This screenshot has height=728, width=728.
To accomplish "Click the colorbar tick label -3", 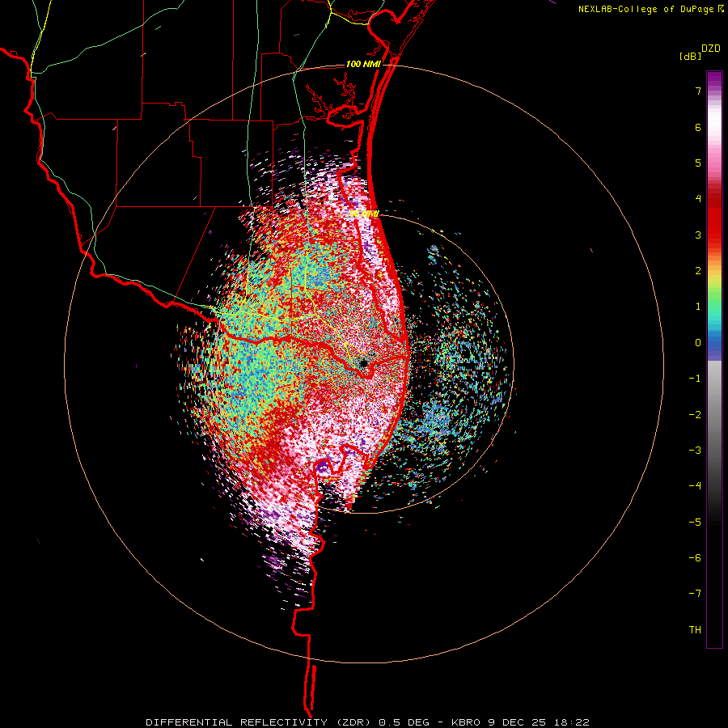I will (695, 451).
